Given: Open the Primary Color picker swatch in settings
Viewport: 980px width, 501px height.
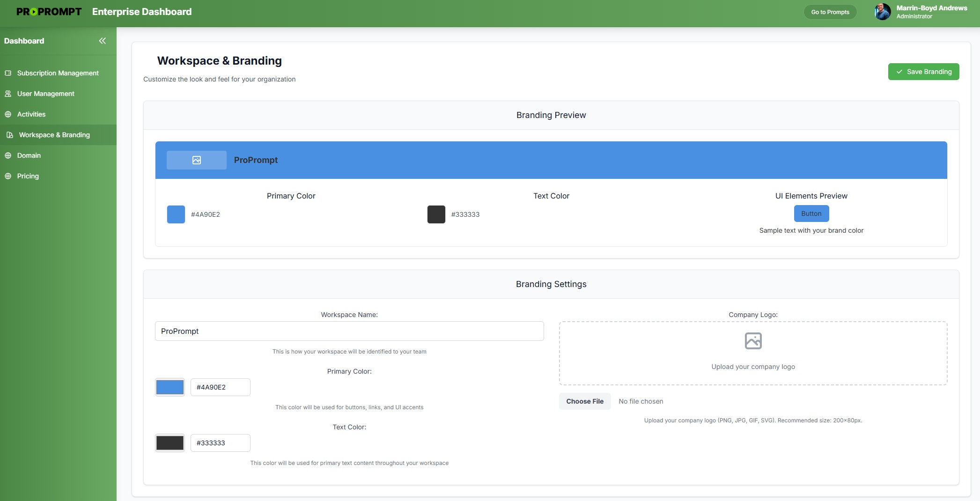Looking at the screenshot, I should [x=170, y=387].
